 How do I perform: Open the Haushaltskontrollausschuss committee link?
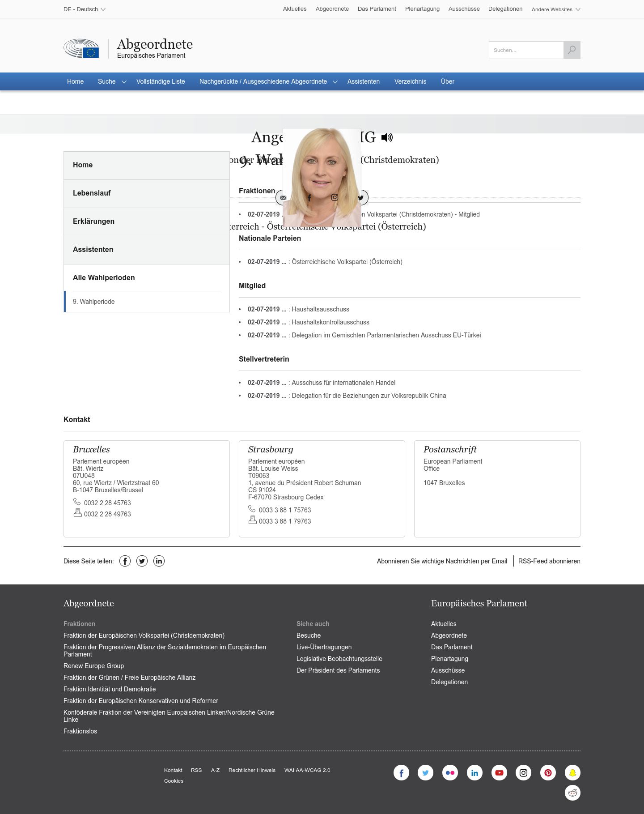[330, 322]
